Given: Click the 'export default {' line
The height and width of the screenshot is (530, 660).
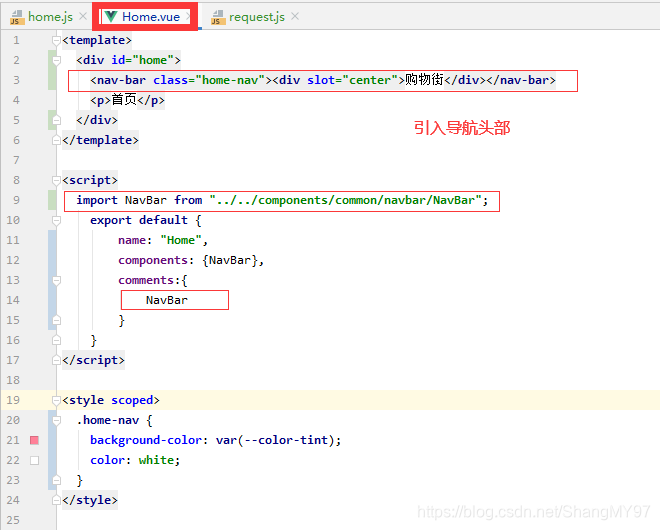Looking at the screenshot, I should [x=146, y=220].
